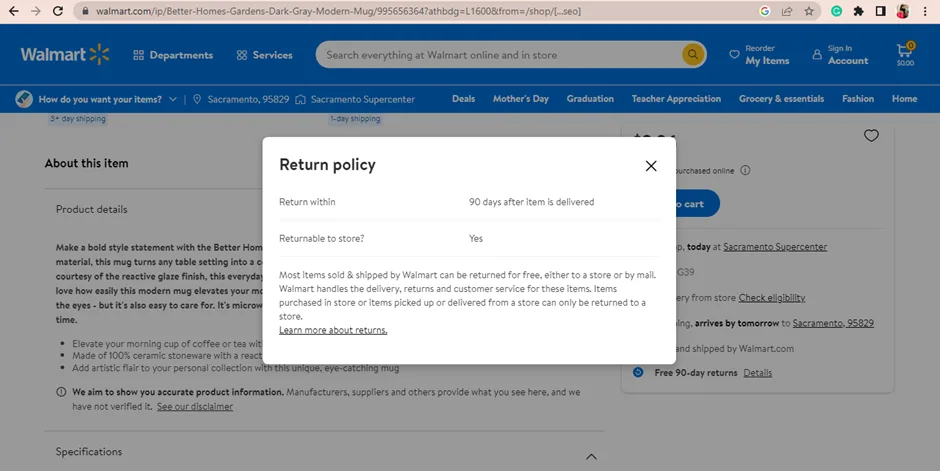This screenshot has width=940, height=471.
Task: Click info icon beside accuracy notice
Action: point(61,392)
